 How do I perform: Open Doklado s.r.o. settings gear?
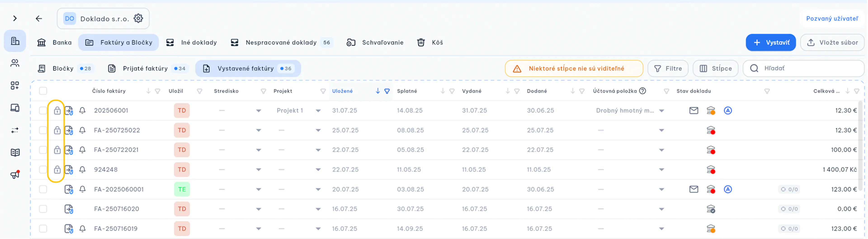click(x=139, y=19)
